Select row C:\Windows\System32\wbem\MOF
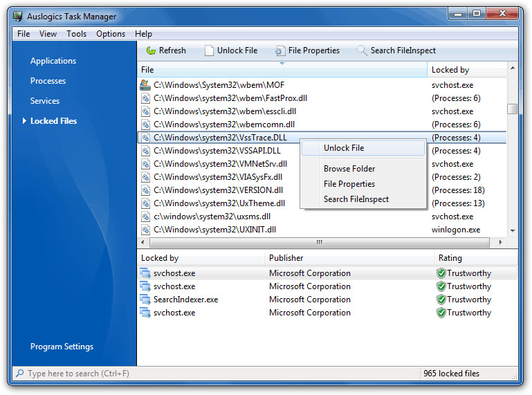 [322, 85]
